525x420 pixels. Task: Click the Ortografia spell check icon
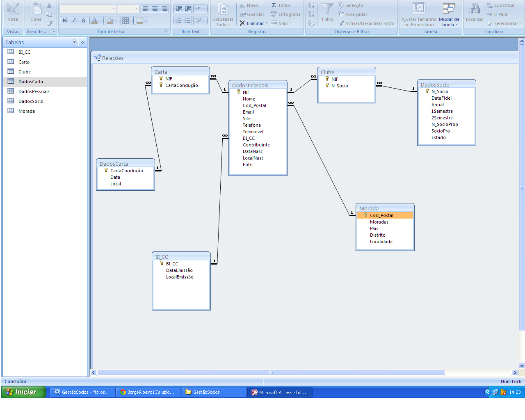point(274,14)
